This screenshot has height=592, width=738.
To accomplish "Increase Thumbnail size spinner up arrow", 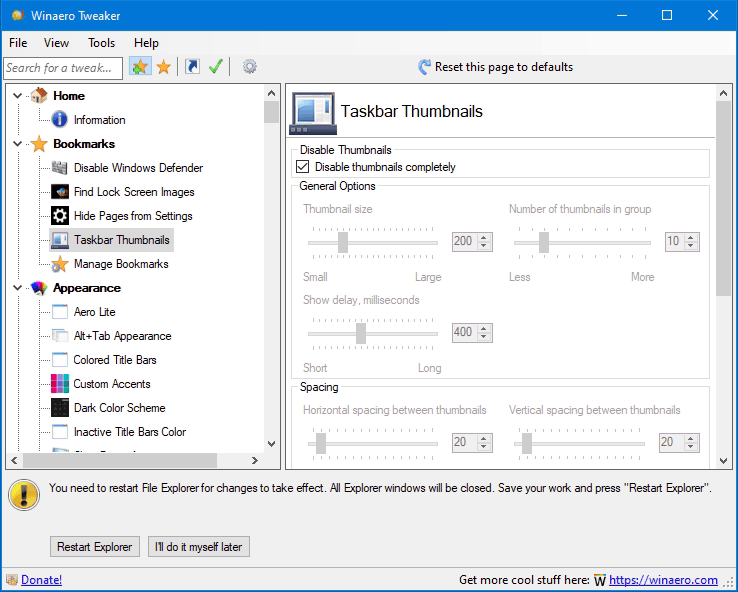I will tap(483, 237).
